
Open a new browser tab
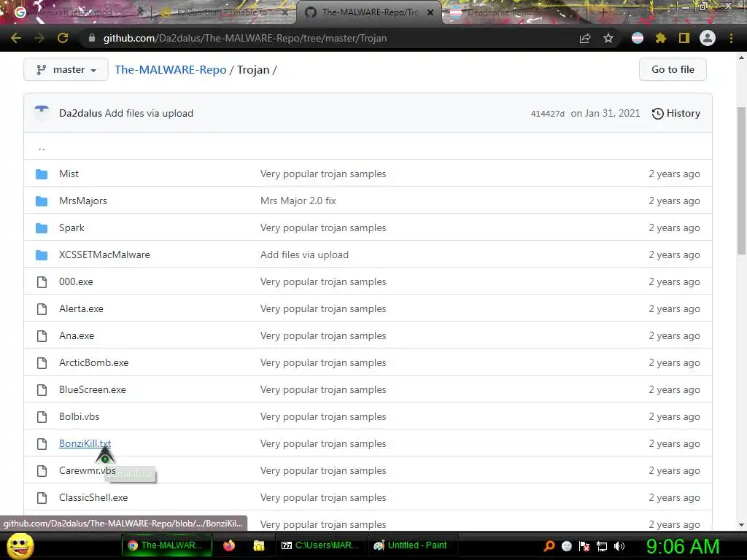(x=603, y=12)
